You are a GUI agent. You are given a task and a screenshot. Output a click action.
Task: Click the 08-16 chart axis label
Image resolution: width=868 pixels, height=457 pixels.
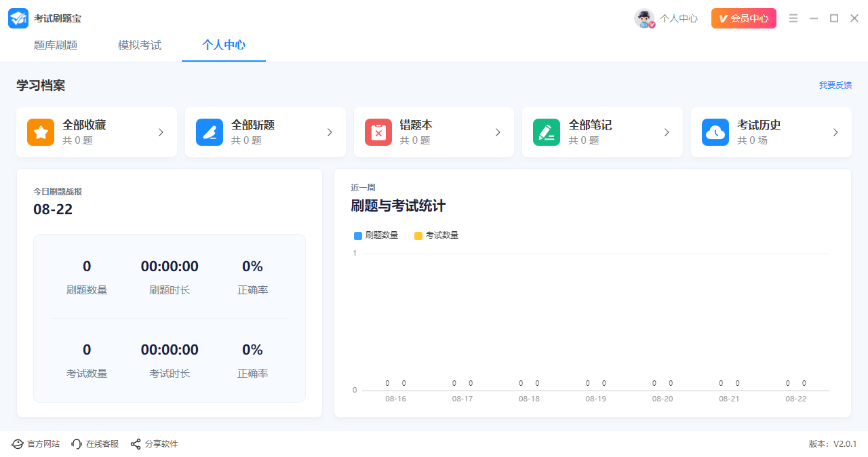(395, 399)
